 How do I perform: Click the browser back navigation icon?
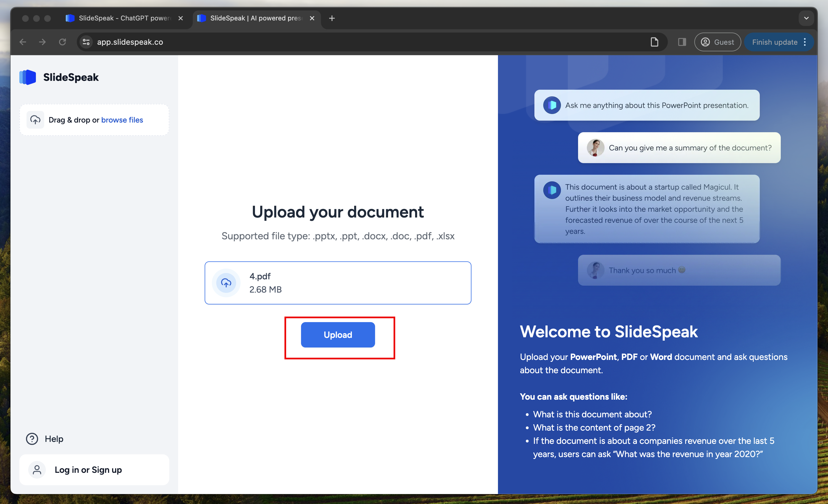click(x=22, y=42)
